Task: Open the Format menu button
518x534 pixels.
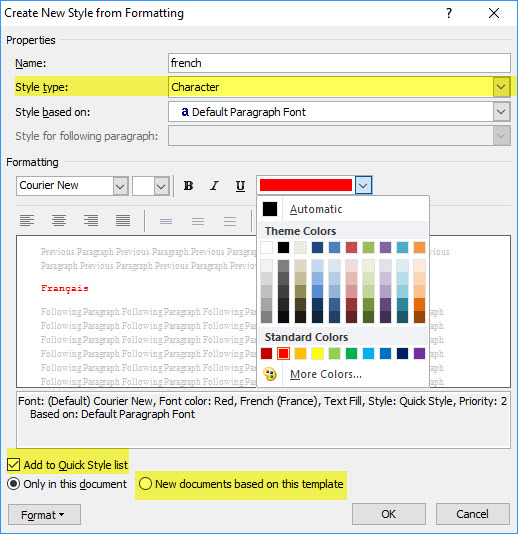Action: coord(44,515)
